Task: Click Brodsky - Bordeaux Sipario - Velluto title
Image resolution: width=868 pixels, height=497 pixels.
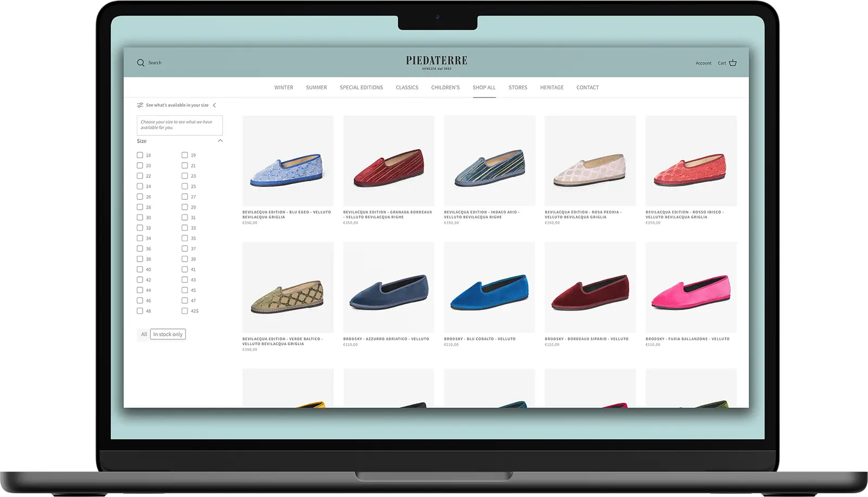Action: click(x=586, y=339)
